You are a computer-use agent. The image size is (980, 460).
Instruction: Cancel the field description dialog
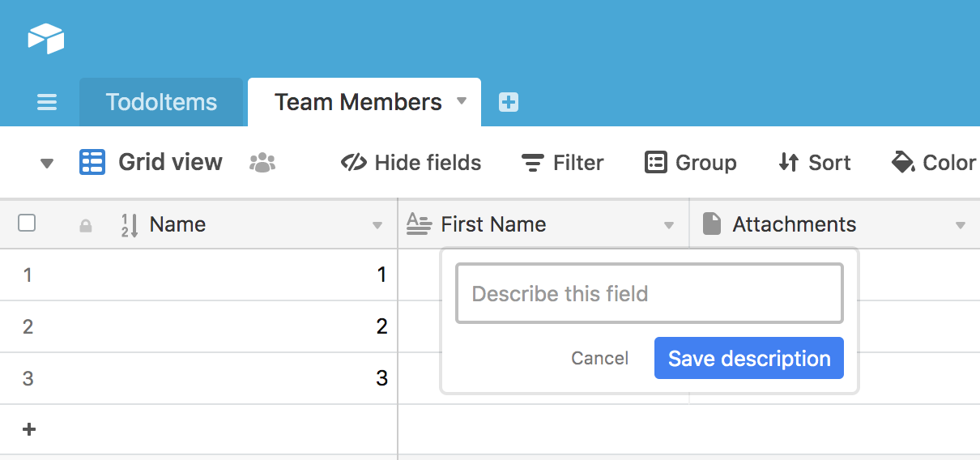click(x=599, y=359)
